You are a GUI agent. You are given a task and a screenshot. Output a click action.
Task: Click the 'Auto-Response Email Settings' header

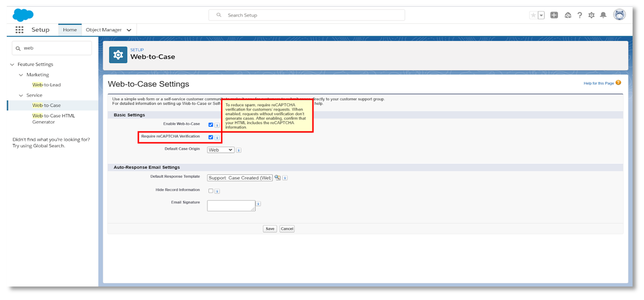point(147,168)
